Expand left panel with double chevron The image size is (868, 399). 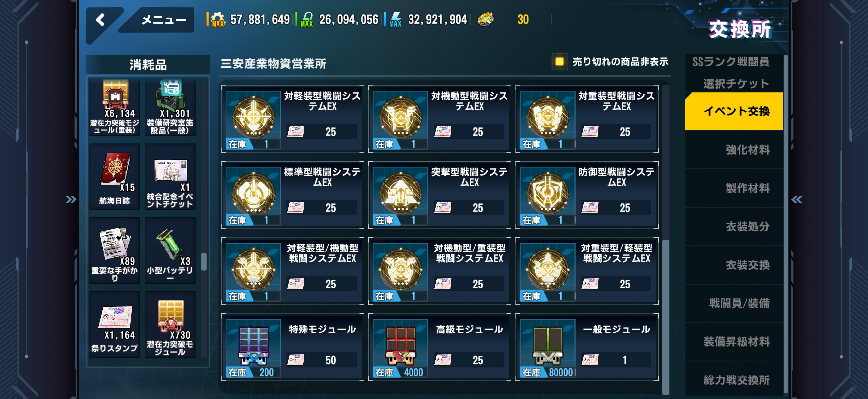tap(71, 199)
